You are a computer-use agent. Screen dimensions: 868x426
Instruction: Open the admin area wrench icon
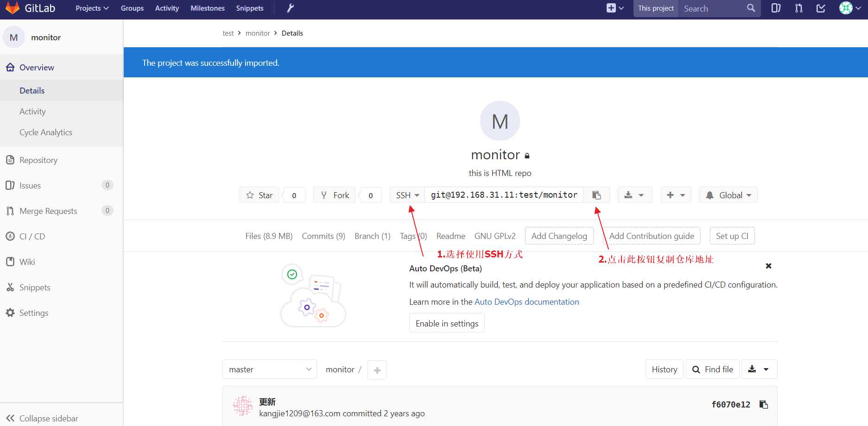tap(291, 8)
